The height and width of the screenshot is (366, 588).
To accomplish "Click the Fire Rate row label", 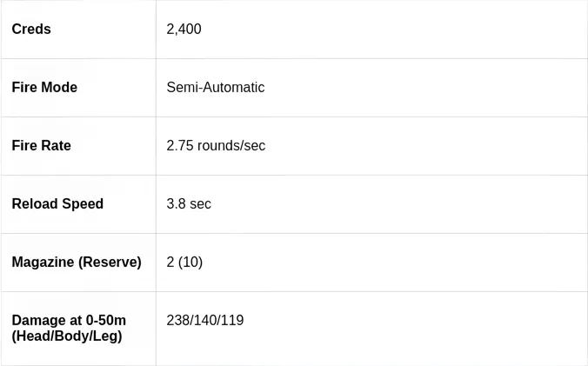I will (41, 146).
